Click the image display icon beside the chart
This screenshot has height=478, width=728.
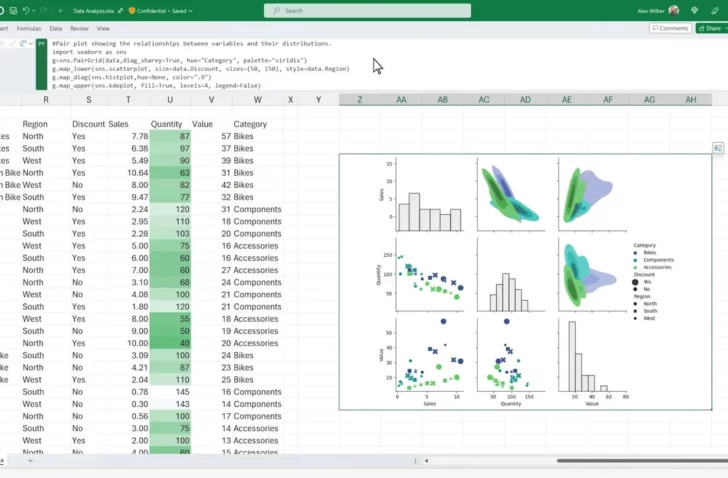point(718,149)
